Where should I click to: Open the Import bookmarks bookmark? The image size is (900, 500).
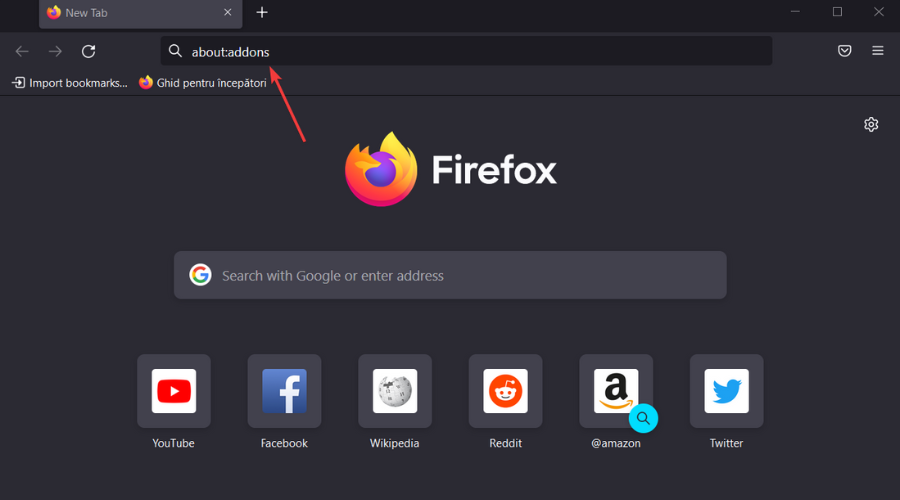point(70,83)
